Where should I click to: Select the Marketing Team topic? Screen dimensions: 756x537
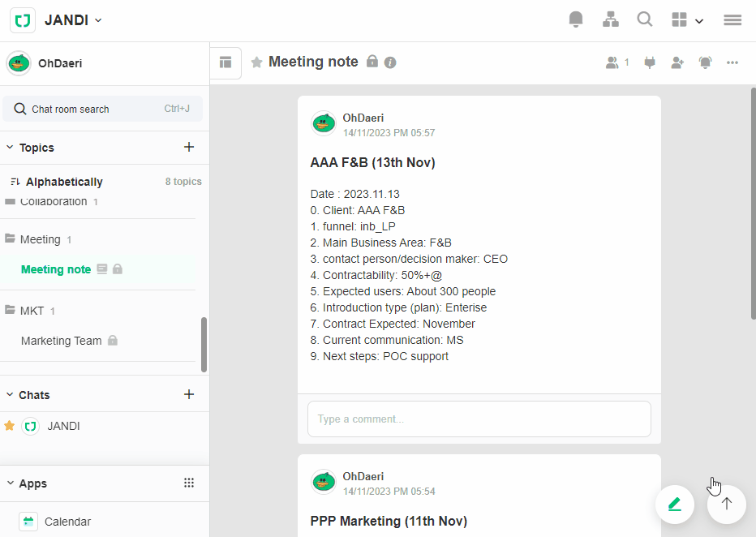click(x=62, y=341)
